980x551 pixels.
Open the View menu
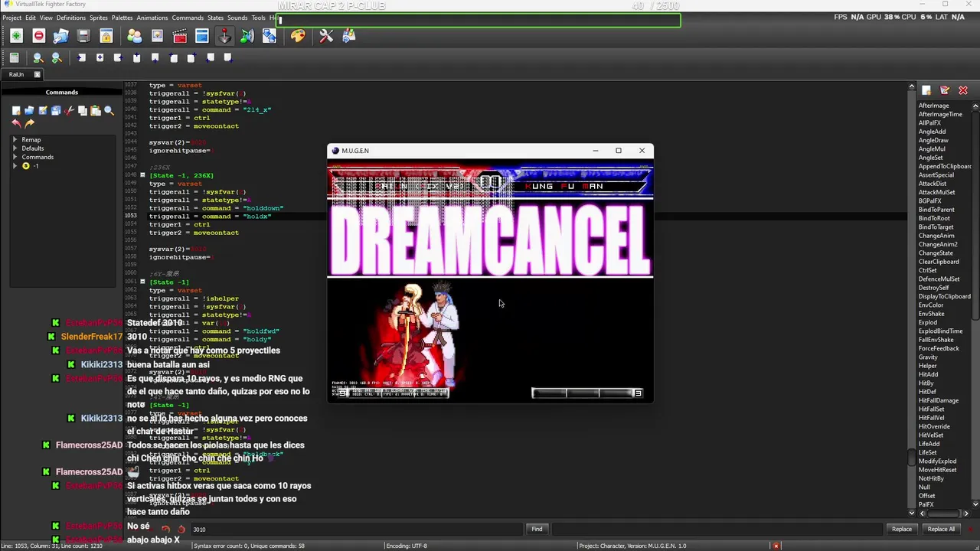[x=46, y=18]
